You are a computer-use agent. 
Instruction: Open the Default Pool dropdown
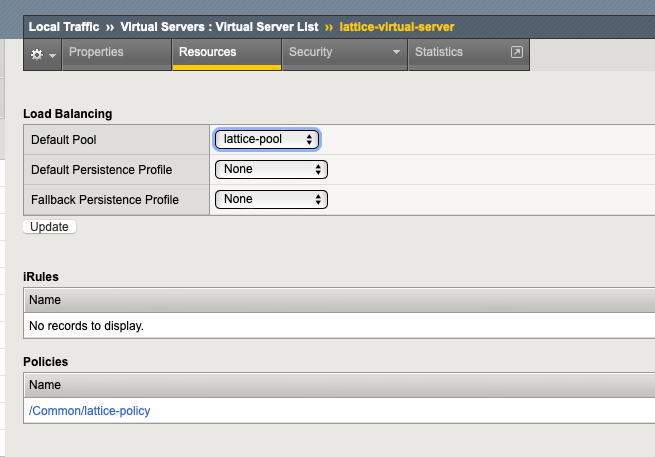pos(267,139)
